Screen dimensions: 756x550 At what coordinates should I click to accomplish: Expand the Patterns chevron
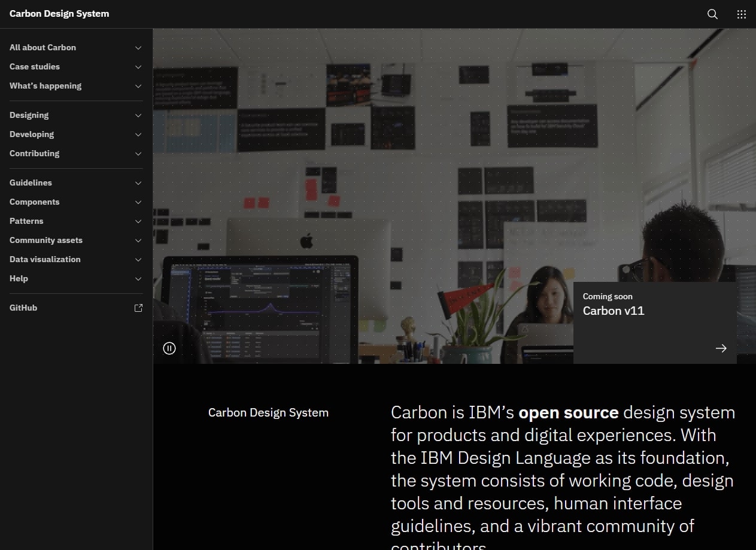pyautogui.click(x=138, y=221)
